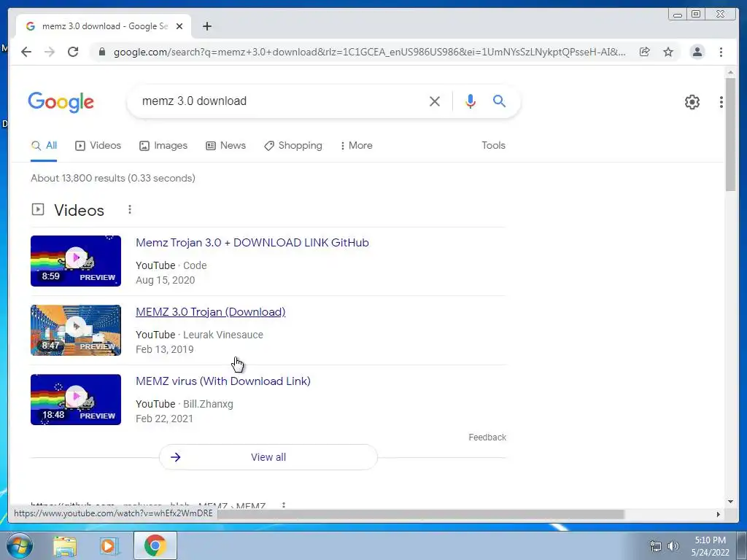
Task: Click Chrome taskbar icon
Action: tap(155, 545)
